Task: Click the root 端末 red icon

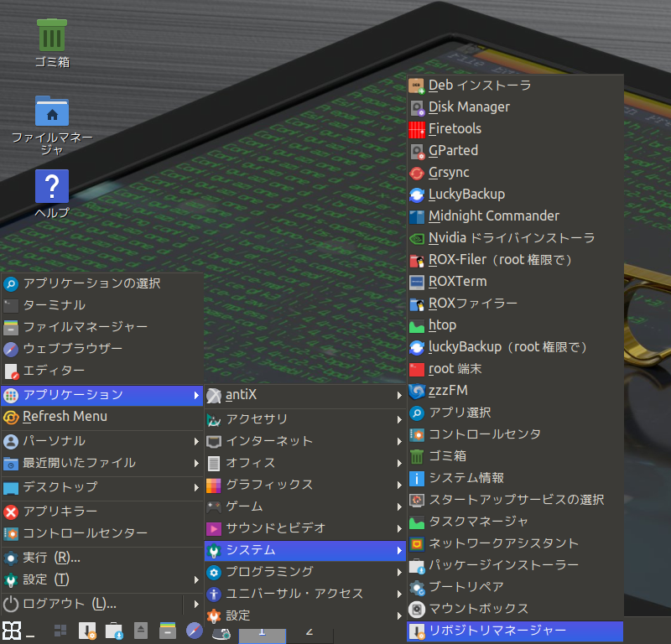Action: (x=416, y=369)
